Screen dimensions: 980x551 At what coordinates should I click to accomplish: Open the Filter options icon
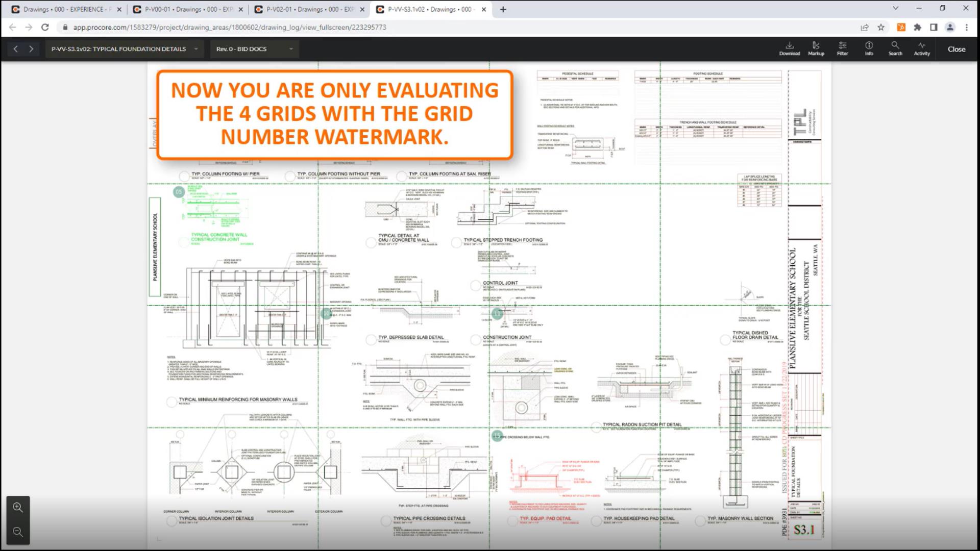(842, 48)
